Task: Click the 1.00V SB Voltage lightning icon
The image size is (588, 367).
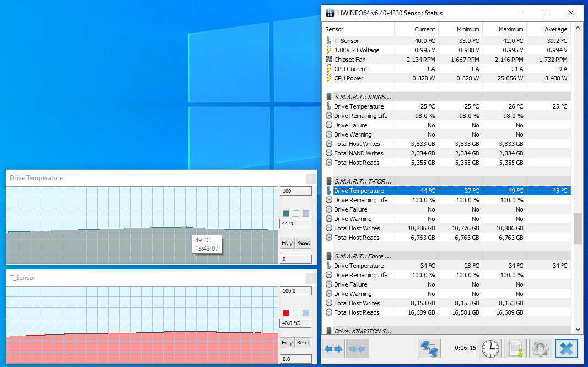Action: tap(329, 50)
